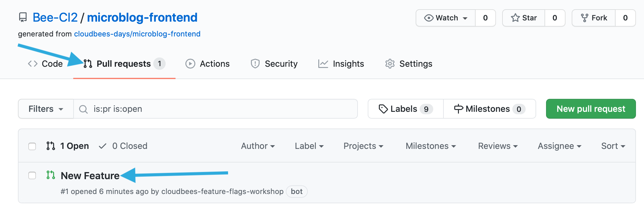
Task: Open Milestones via the signpost icon
Action: (x=458, y=109)
